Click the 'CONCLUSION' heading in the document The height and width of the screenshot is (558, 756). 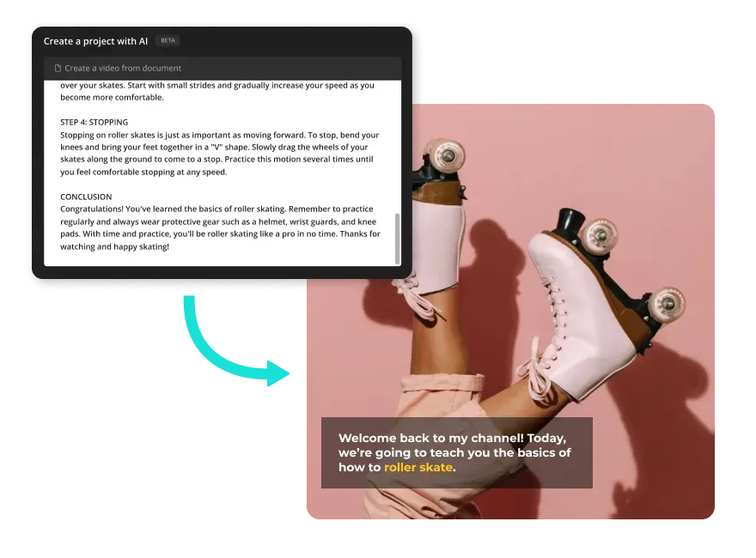click(x=86, y=197)
